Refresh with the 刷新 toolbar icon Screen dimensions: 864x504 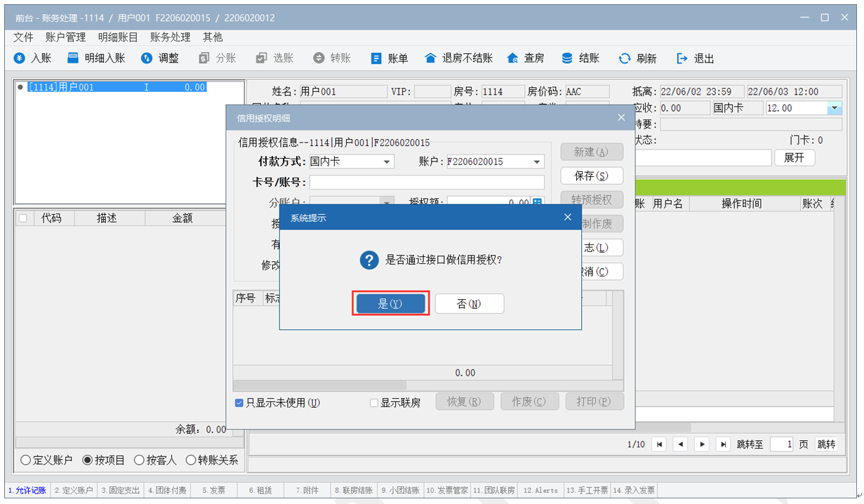pyautogui.click(x=625, y=59)
